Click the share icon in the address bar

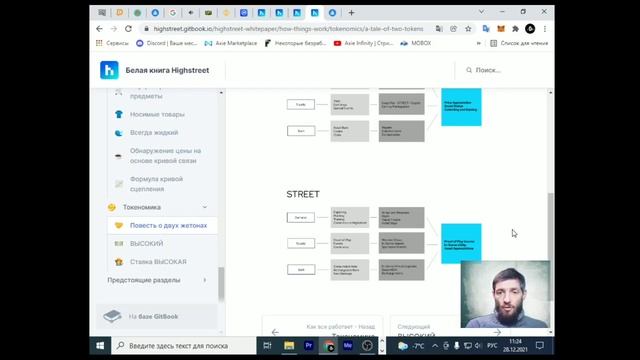tap(453, 29)
